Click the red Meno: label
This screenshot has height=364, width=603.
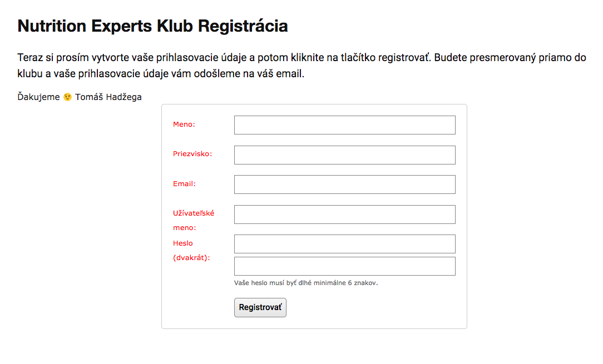pos(184,124)
